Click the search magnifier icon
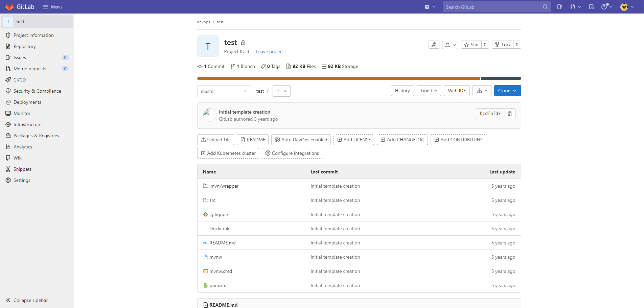Image resolution: width=644 pixels, height=308 pixels. click(x=545, y=7)
